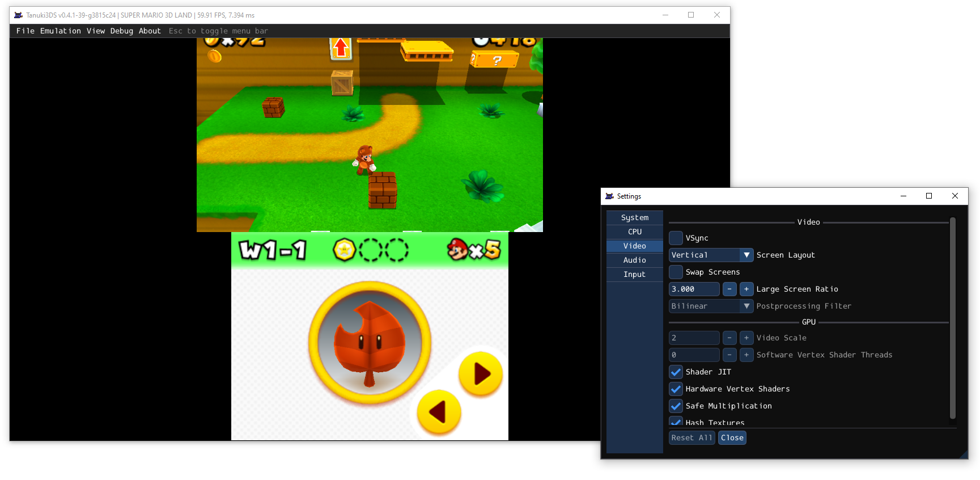Close the Tanuki3DS main window
Screen dimensions: 980x480
pyautogui.click(x=717, y=15)
